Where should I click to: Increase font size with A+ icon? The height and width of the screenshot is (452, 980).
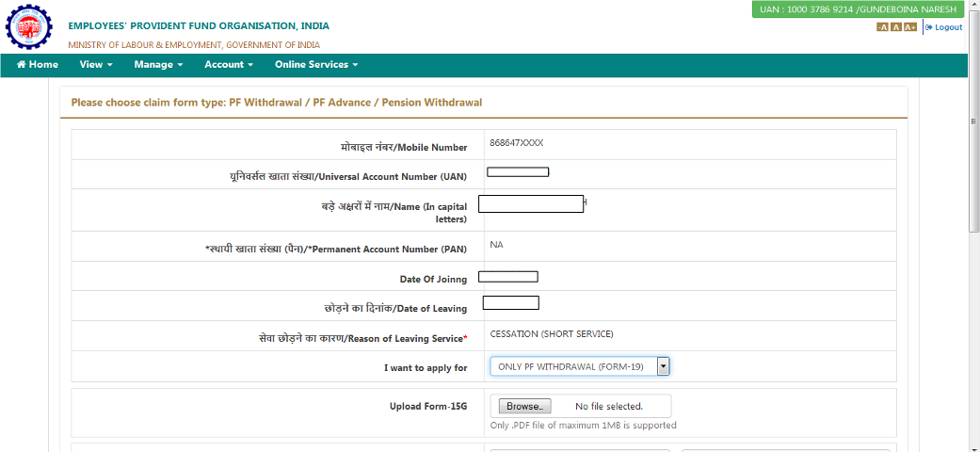tap(909, 27)
